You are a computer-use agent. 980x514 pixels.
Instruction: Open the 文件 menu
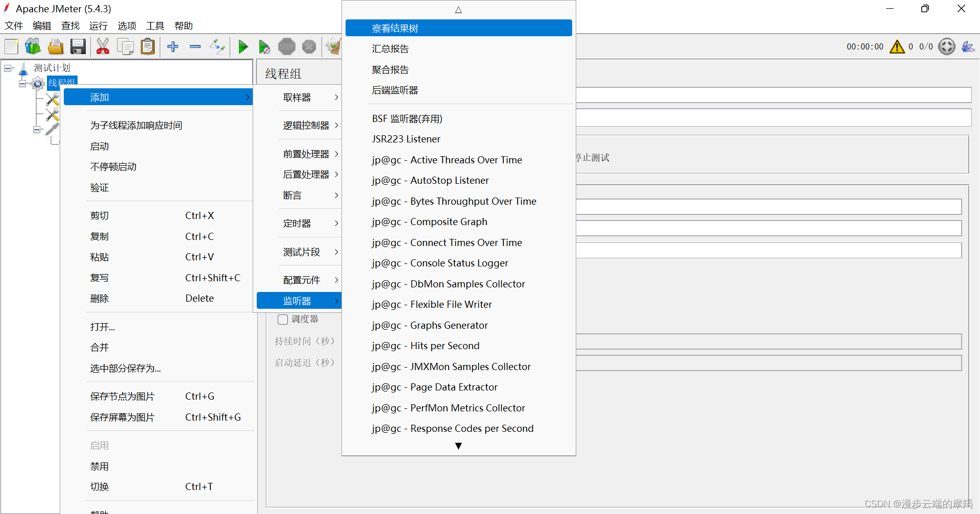coord(14,26)
